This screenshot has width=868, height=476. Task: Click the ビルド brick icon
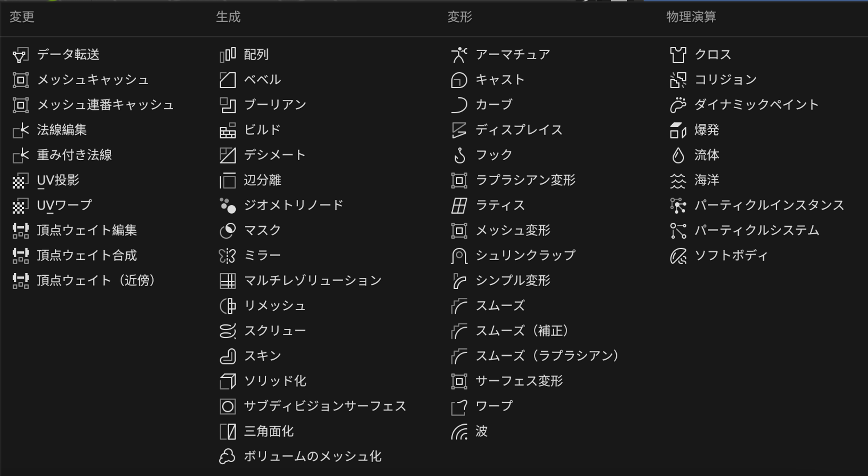227,130
